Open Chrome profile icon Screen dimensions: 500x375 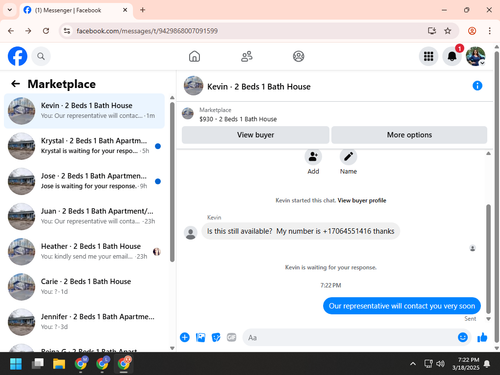pos(472,31)
